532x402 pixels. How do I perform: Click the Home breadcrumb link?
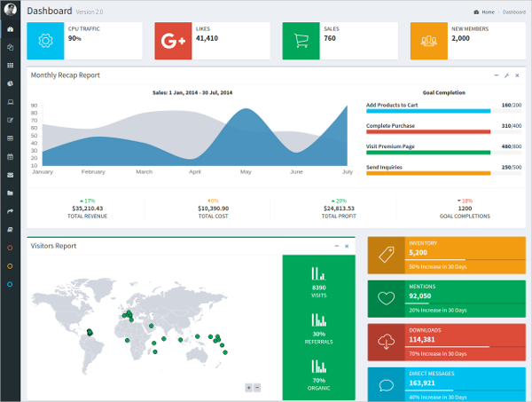coord(484,12)
